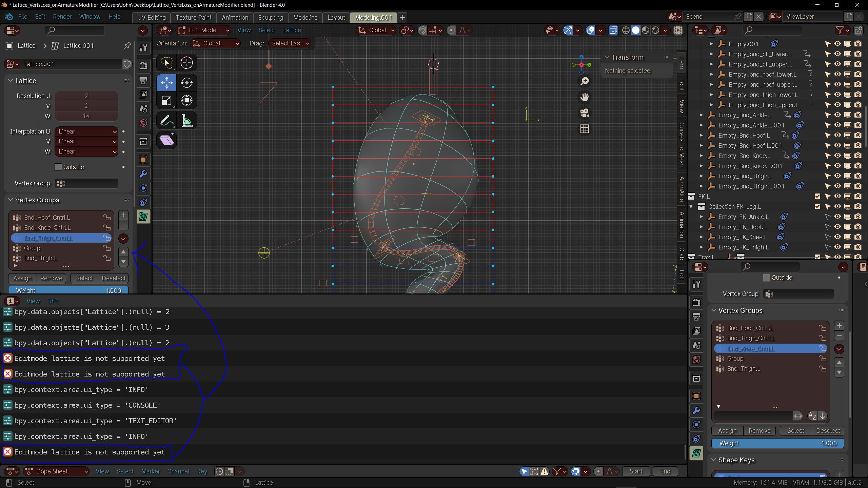Click Assign button in left vertex groups
868x488 pixels.
pos(22,278)
